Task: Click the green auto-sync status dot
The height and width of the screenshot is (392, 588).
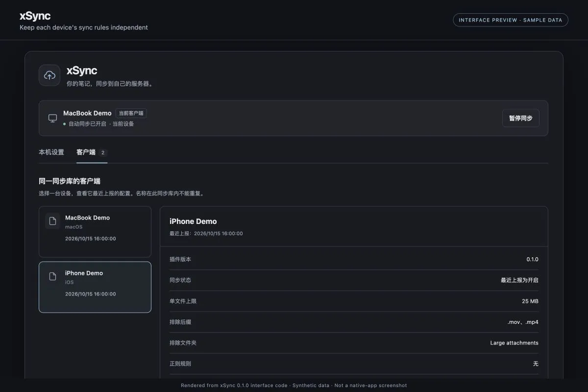Action: click(65, 124)
